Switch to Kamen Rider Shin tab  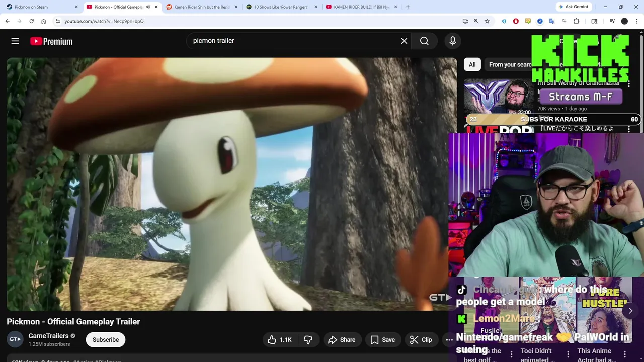tap(201, 7)
